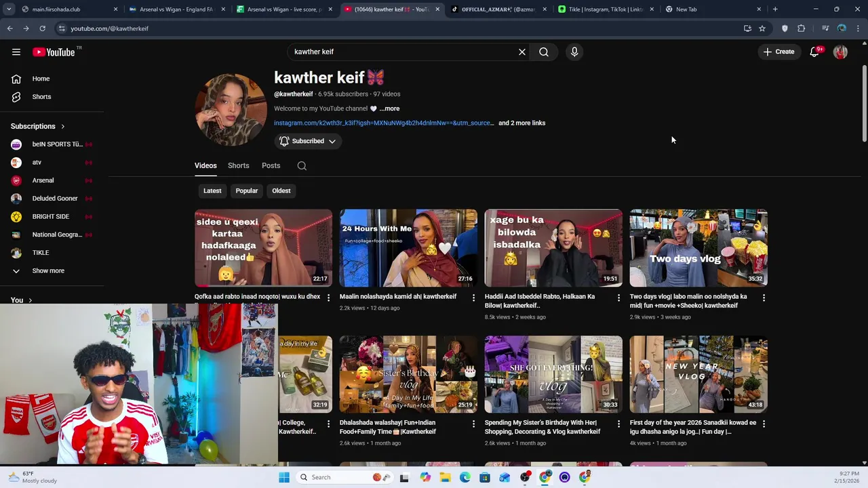Open the weather widget on taskbar
Screen dimensions: 868x488
point(33,477)
